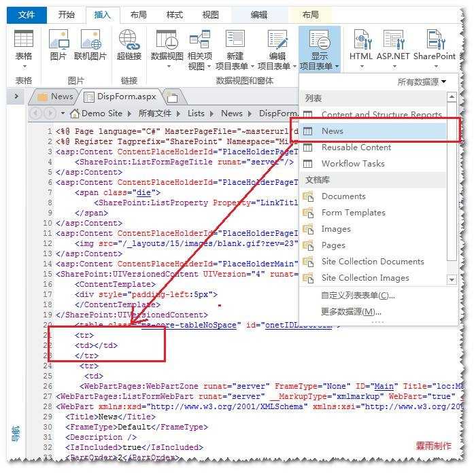This screenshot has height=473, width=476.
Task: Click the HTML controls icon
Action: 362,39
